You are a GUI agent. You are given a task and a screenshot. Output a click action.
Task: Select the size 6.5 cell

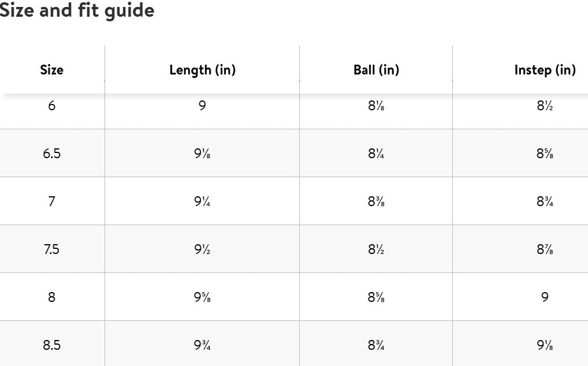coord(51,154)
